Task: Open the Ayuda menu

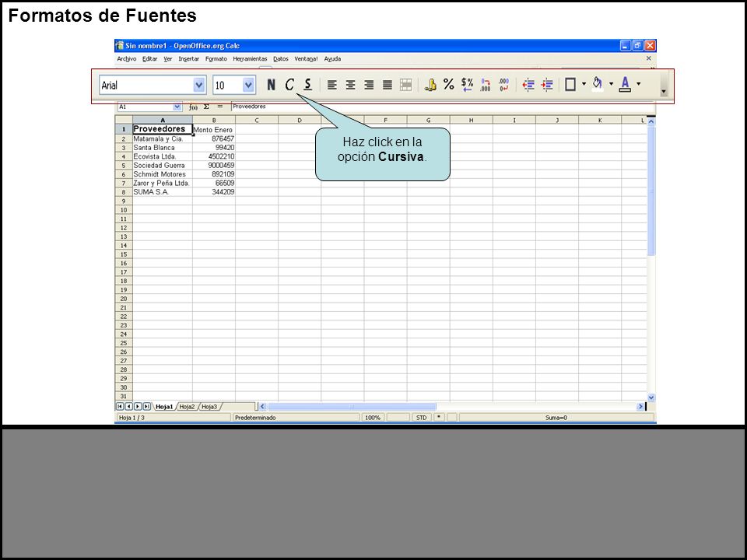Action: (x=332, y=59)
